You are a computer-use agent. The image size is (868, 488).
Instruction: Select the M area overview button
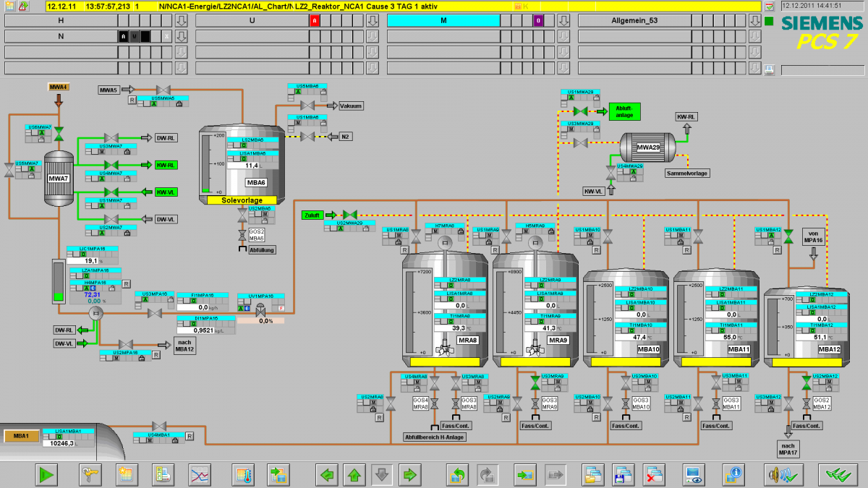click(443, 20)
